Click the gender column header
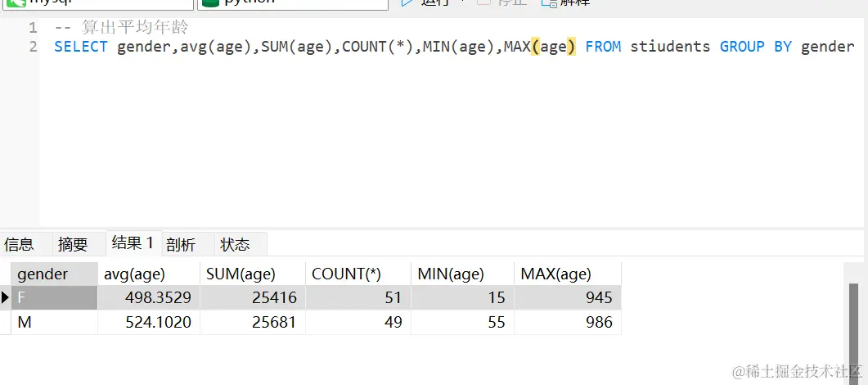This screenshot has height=385, width=868. tap(54, 274)
